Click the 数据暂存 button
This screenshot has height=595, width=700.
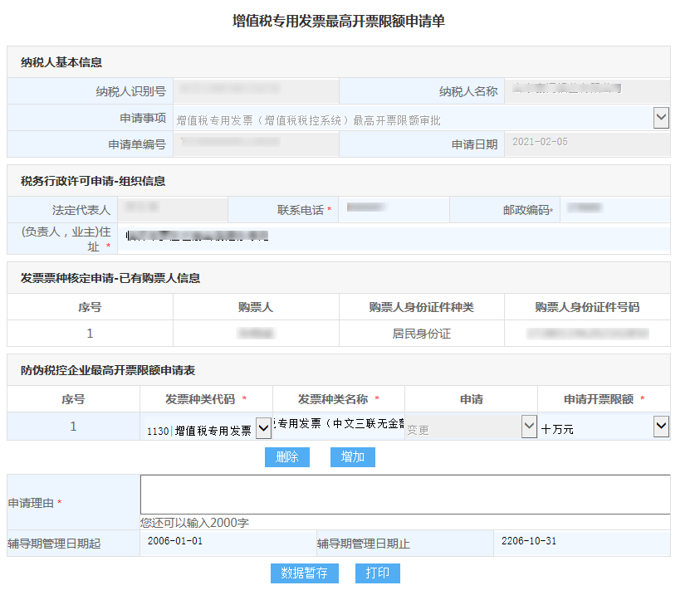pos(304,573)
